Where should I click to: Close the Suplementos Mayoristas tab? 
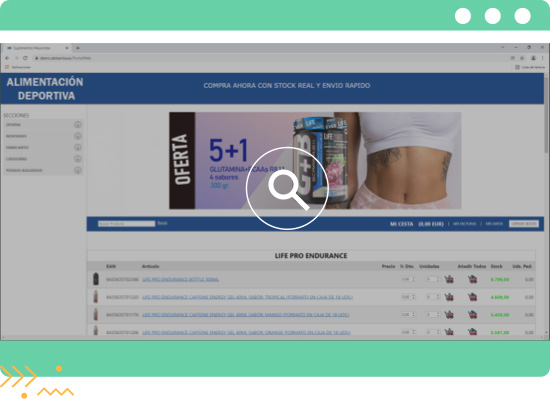click(67, 48)
